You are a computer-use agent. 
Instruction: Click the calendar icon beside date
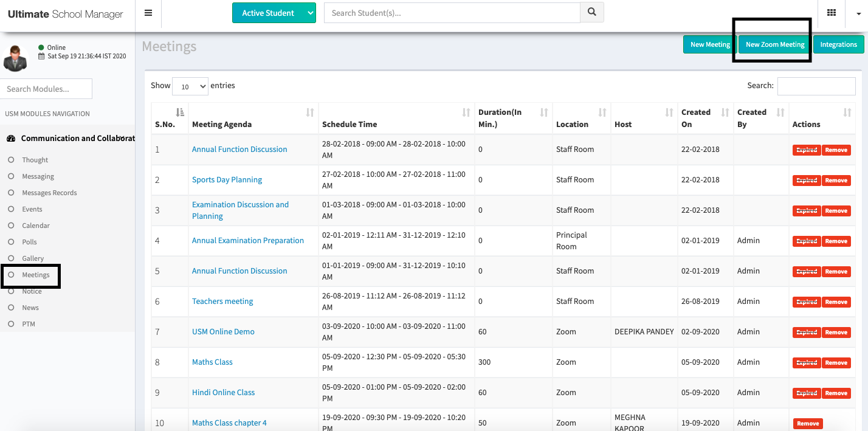tap(41, 56)
